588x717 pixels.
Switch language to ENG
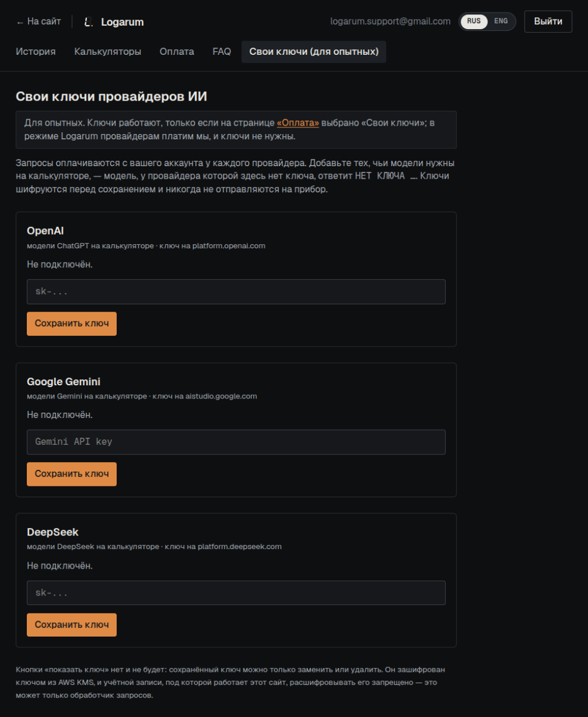[501, 21]
